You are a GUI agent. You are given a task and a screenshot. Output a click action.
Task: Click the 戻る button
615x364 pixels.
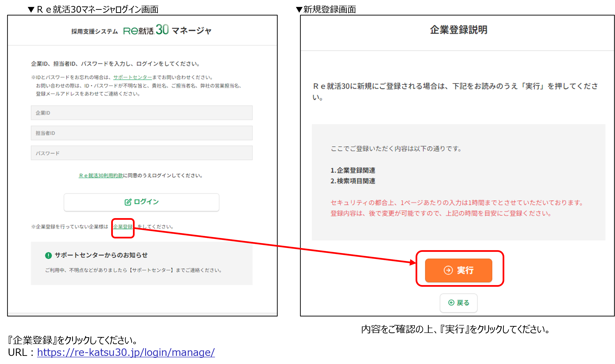pos(458,303)
